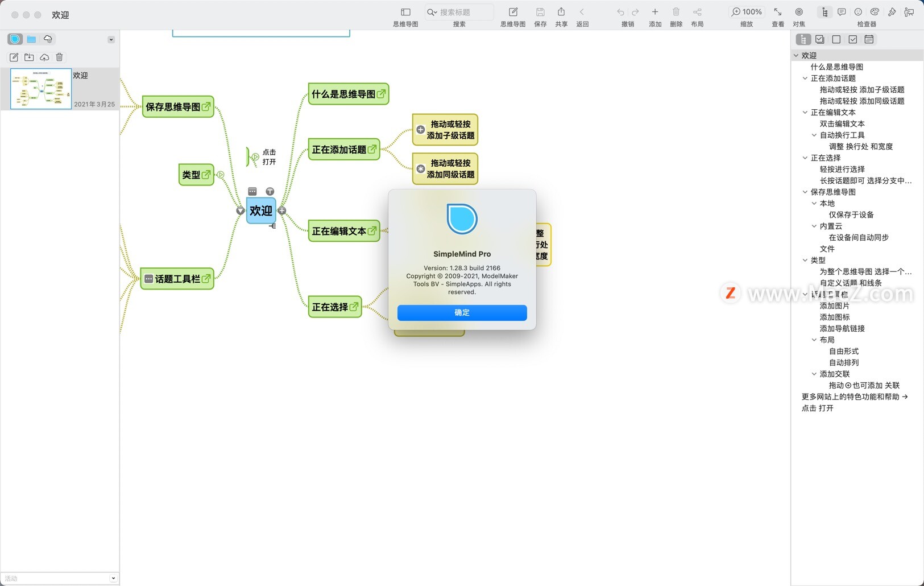
Task: Switch to single checkmark tab in inspector
Action: pos(852,39)
